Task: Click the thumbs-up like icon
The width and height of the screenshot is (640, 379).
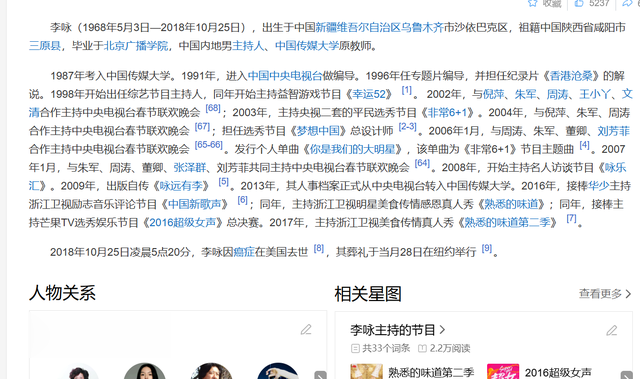Action: coord(579,3)
